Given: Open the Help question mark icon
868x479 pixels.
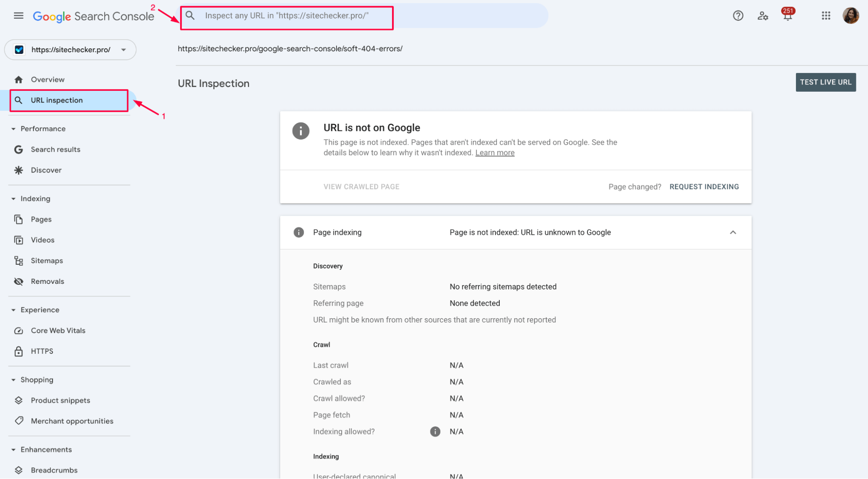Looking at the screenshot, I should pos(738,16).
